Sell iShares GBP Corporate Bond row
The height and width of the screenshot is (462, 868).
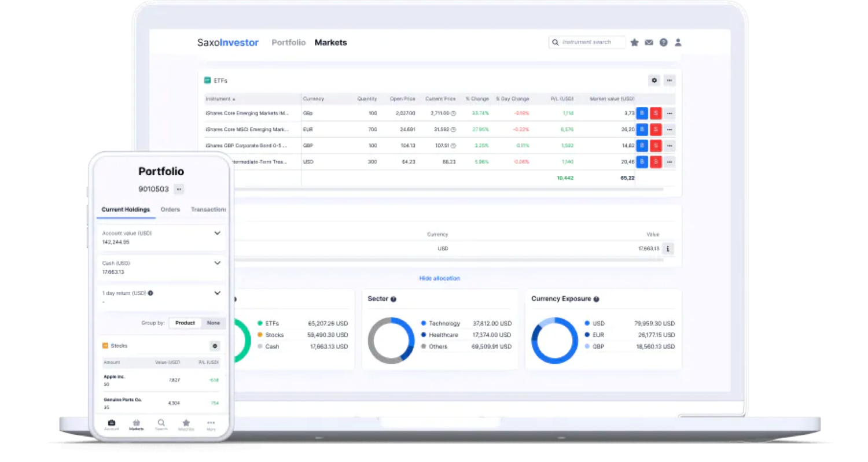point(656,146)
